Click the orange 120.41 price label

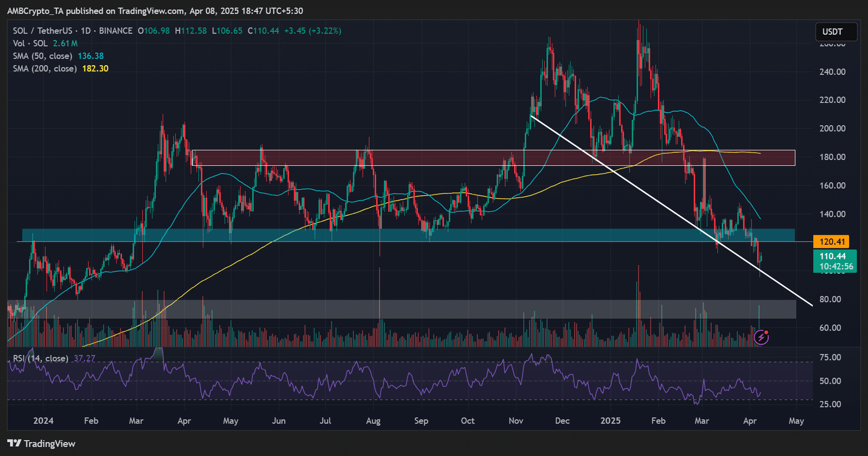point(832,242)
